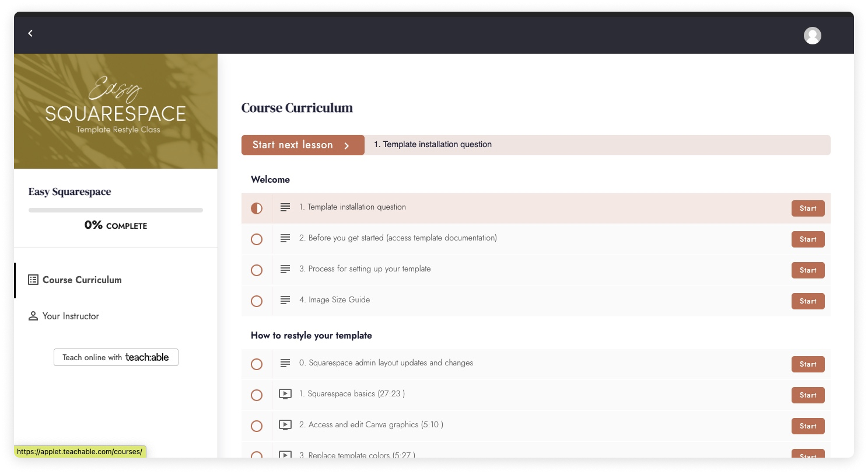Click the video icon beside Squarespace basics
The width and height of the screenshot is (868, 474).
click(x=285, y=393)
